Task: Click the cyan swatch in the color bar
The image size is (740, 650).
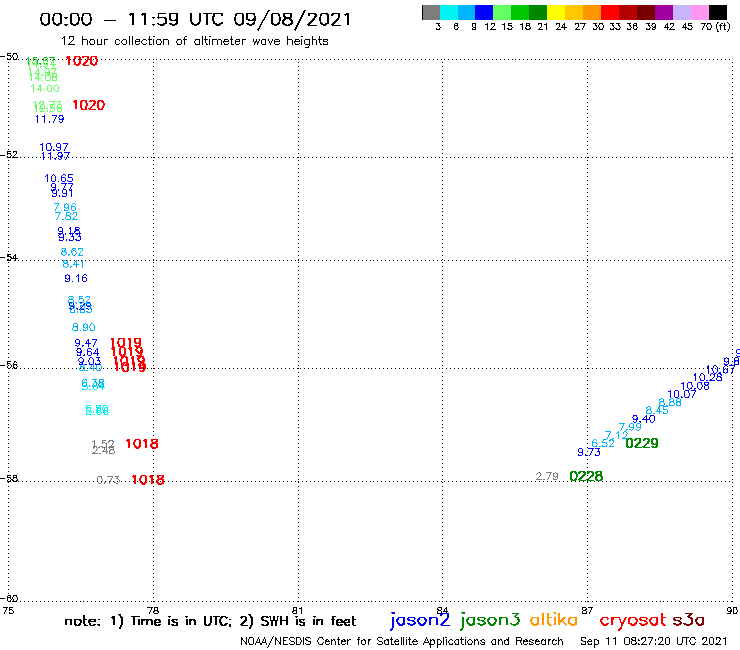Action: coord(449,12)
